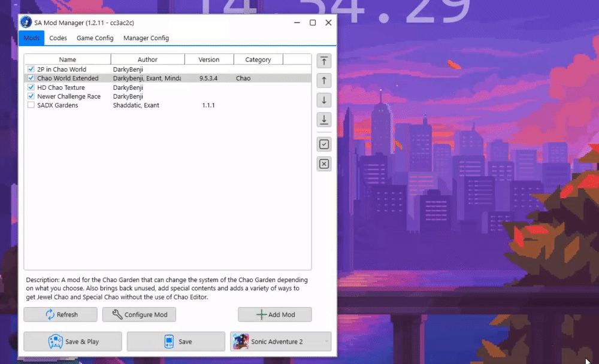Deselect all mods with the X button
The height and width of the screenshot is (364, 599).
point(324,164)
